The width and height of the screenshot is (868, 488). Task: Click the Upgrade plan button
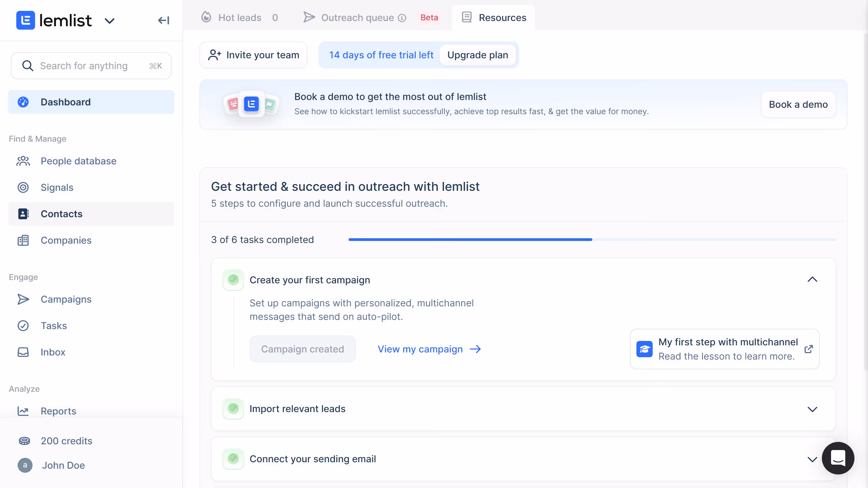click(477, 55)
